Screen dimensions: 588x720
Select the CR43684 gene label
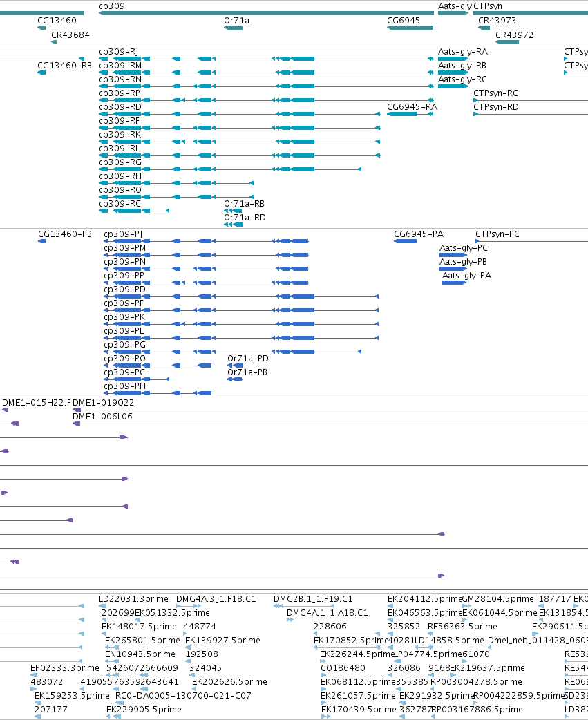(70, 35)
